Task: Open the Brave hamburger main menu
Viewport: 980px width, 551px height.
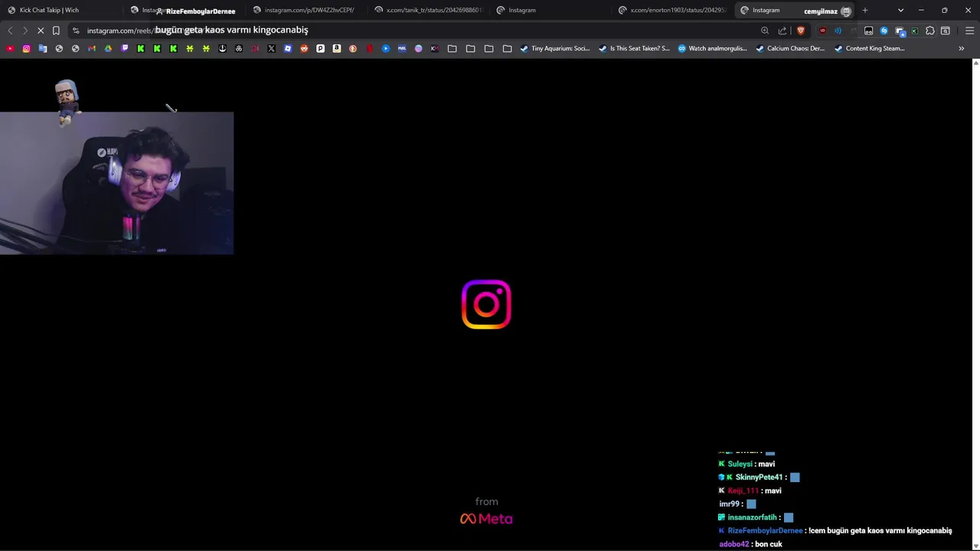Action: pos(969,31)
